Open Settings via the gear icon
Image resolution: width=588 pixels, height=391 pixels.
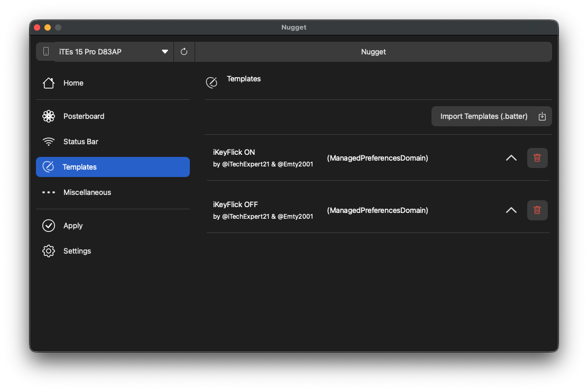(49, 251)
